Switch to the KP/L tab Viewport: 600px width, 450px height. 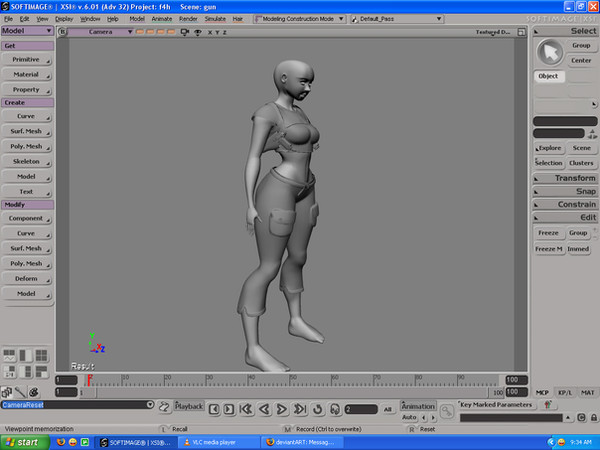point(565,393)
